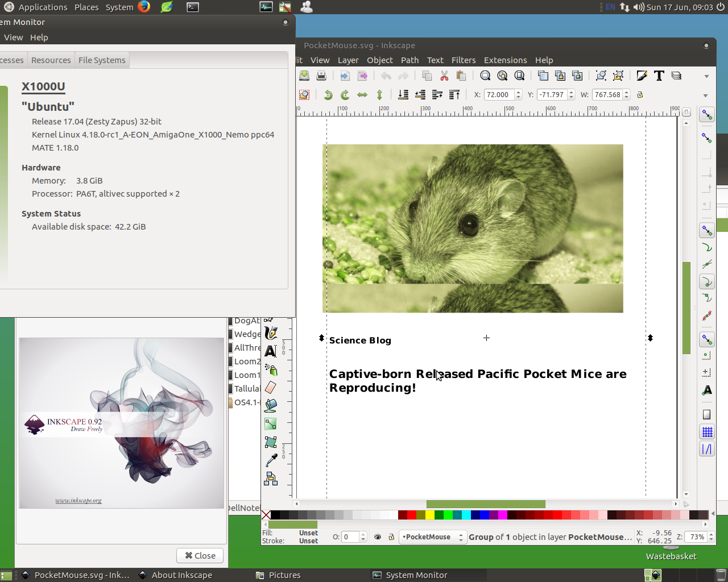This screenshot has height=582, width=728.
Task: Select the Diagram Connector tool
Action: [x=271, y=479]
